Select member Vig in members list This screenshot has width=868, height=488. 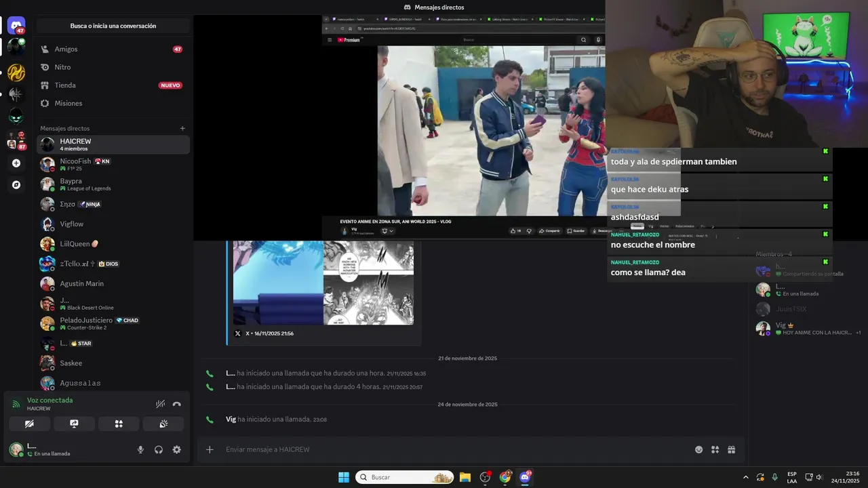click(x=808, y=329)
